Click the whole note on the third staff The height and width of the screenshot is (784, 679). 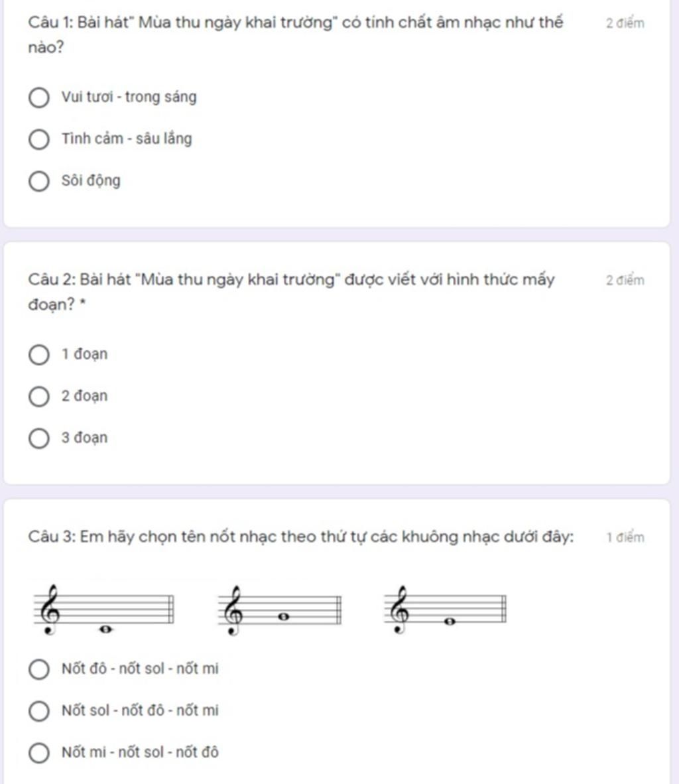point(450,621)
